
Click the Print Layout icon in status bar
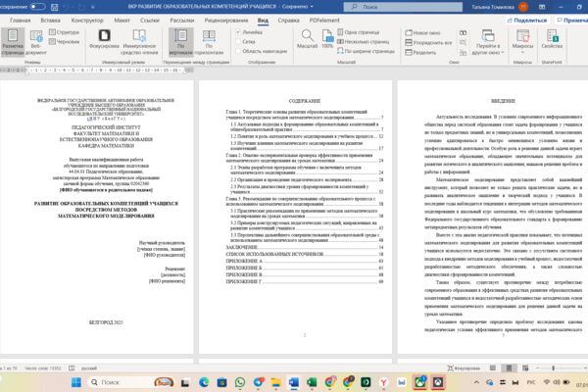click(509, 368)
